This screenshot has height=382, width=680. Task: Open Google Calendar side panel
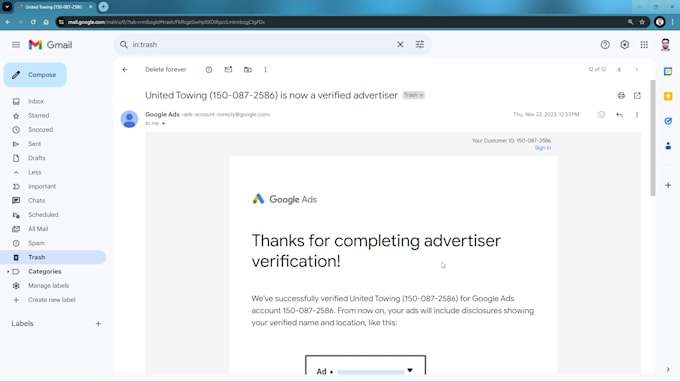point(668,72)
